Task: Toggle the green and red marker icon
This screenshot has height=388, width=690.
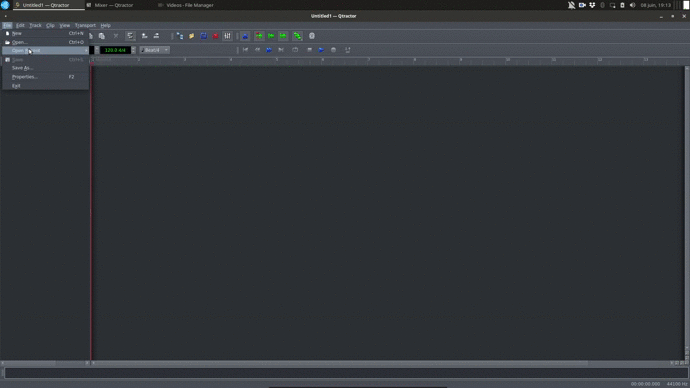Action: [259, 36]
